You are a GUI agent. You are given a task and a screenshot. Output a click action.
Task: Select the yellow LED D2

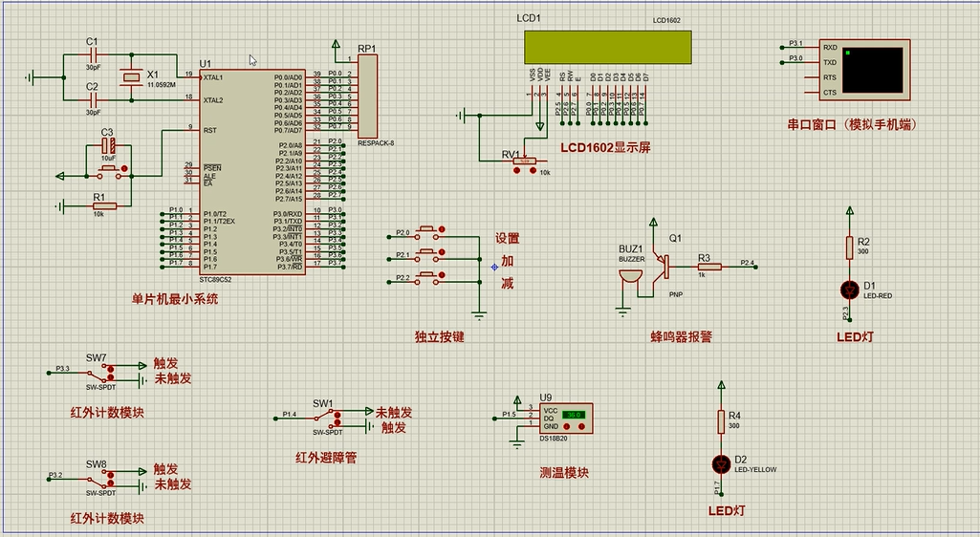[x=721, y=463]
